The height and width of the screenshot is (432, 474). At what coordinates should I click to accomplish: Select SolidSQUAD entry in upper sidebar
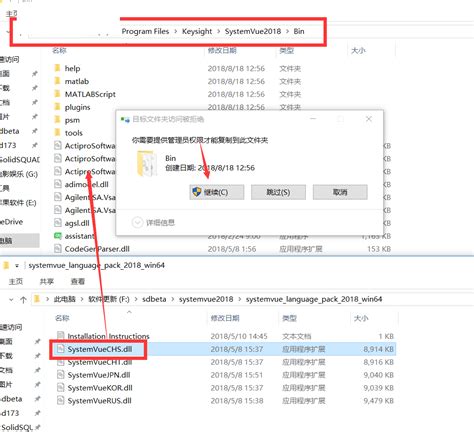[20, 160]
